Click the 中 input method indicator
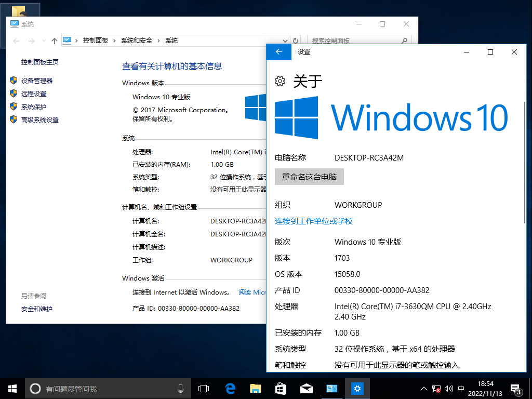 click(x=461, y=389)
